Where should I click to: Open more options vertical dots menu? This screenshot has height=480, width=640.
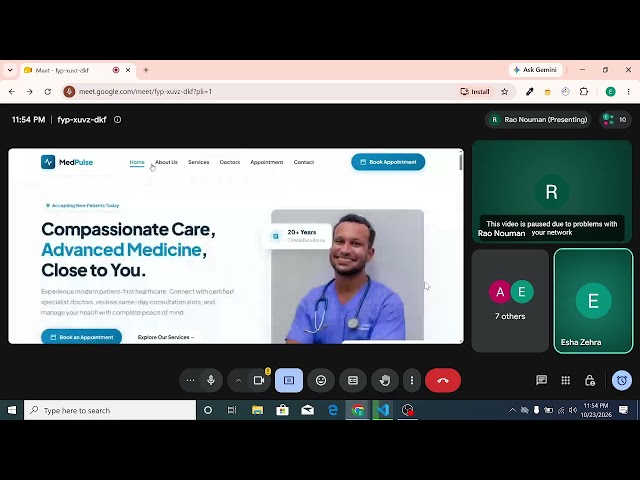tap(412, 380)
